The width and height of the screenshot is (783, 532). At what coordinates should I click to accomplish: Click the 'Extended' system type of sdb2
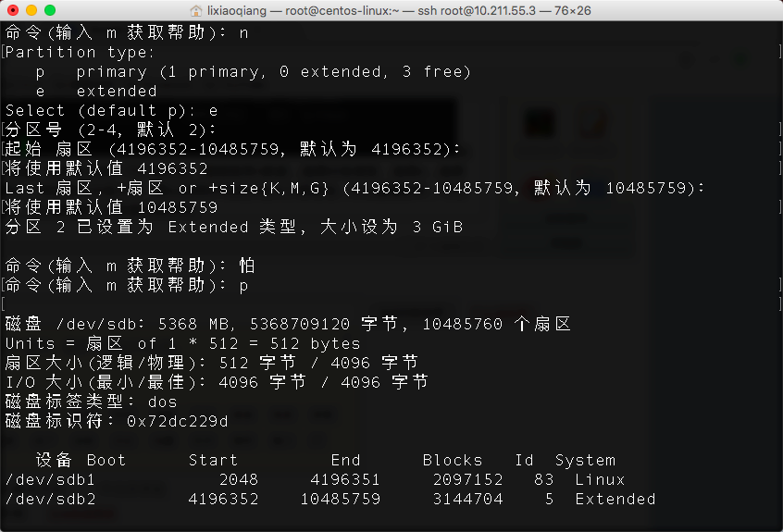coord(615,500)
